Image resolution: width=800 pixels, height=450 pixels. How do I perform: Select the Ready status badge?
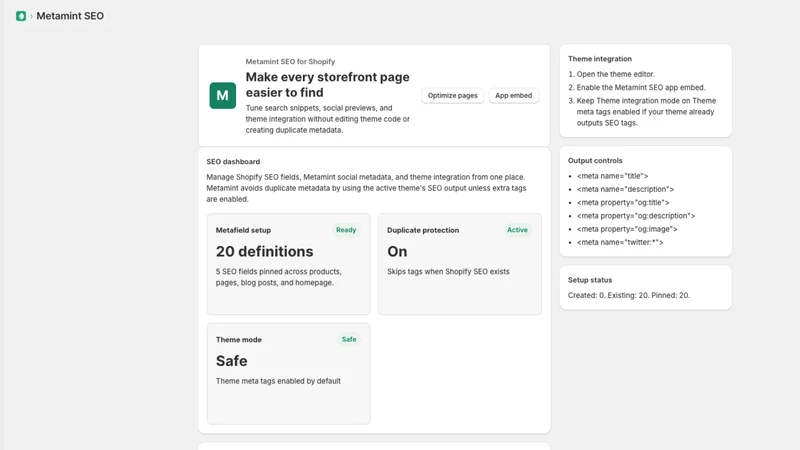[346, 230]
